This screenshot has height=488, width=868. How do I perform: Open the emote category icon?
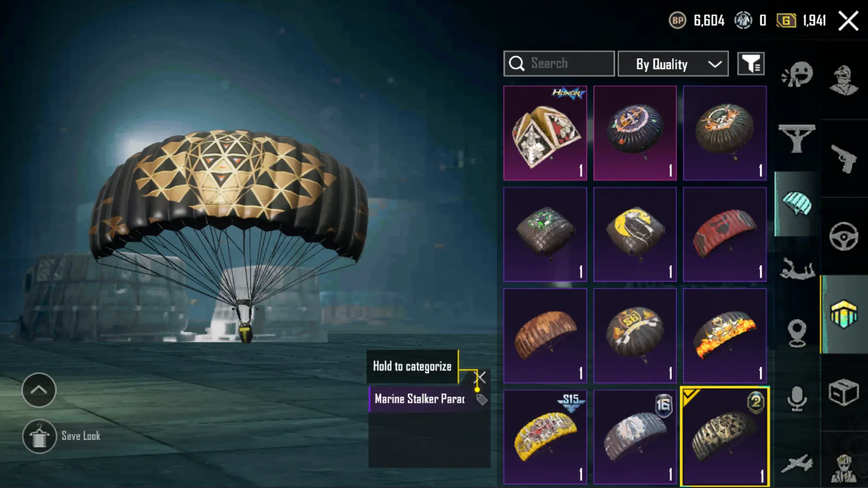[797, 75]
